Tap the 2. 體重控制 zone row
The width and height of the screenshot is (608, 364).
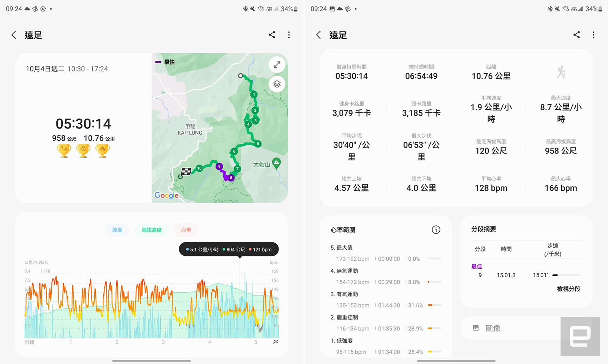tap(386, 323)
